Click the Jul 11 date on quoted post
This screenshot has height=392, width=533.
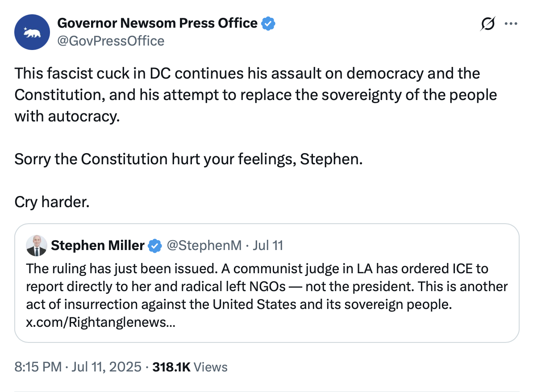coord(268,246)
